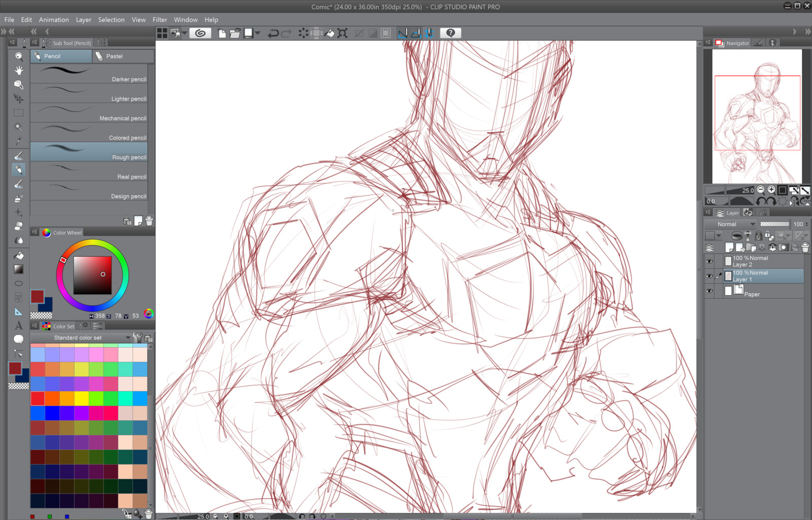
Task: Expand the save options dropdown arrow
Action: (x=257, y=34)
